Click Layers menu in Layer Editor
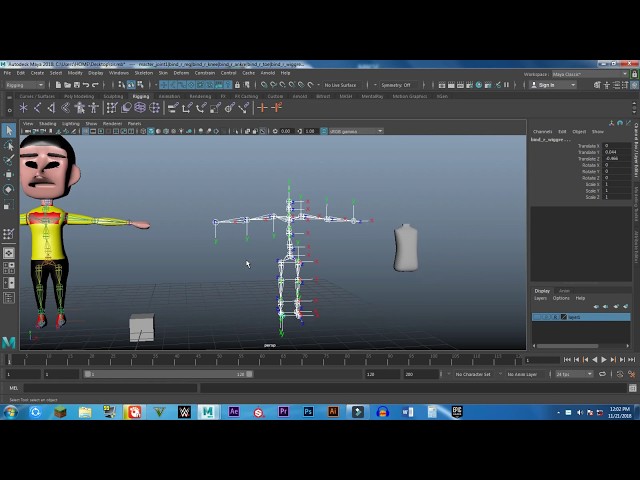The height and width of the screenshot is (480, 640). [540, 298]
